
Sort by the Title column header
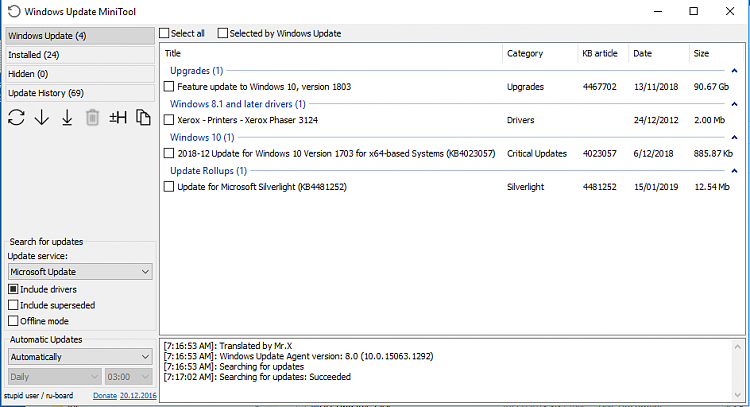(331, 54)
